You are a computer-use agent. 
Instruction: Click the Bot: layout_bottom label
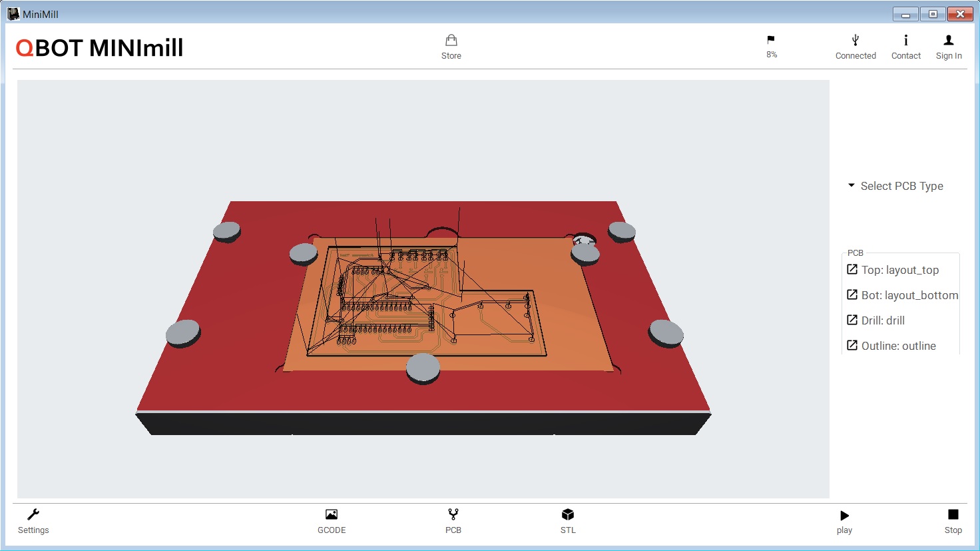[910, 295]
